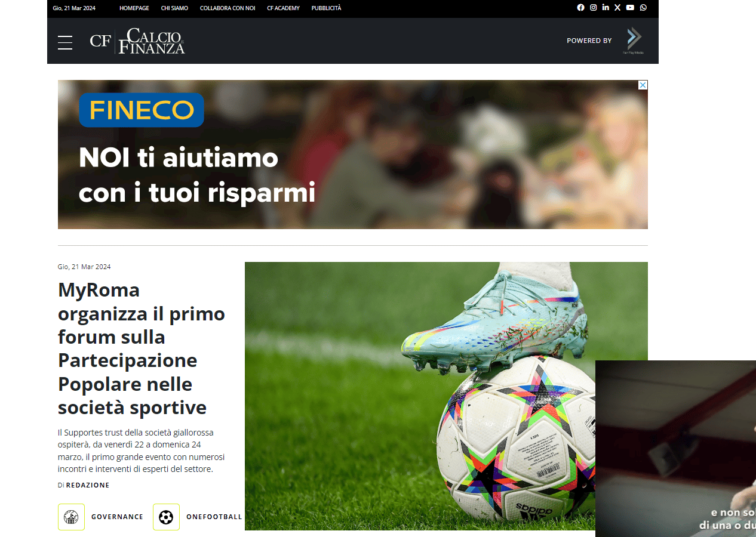This screenshot has height=537, width=756.
Task: Click the Redazione author link
Action: 88,485
